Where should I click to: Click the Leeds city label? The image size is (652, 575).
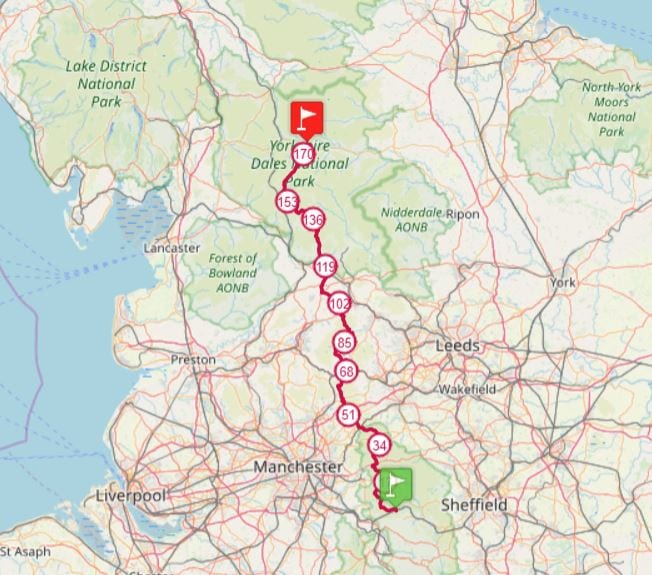[457, 345]
